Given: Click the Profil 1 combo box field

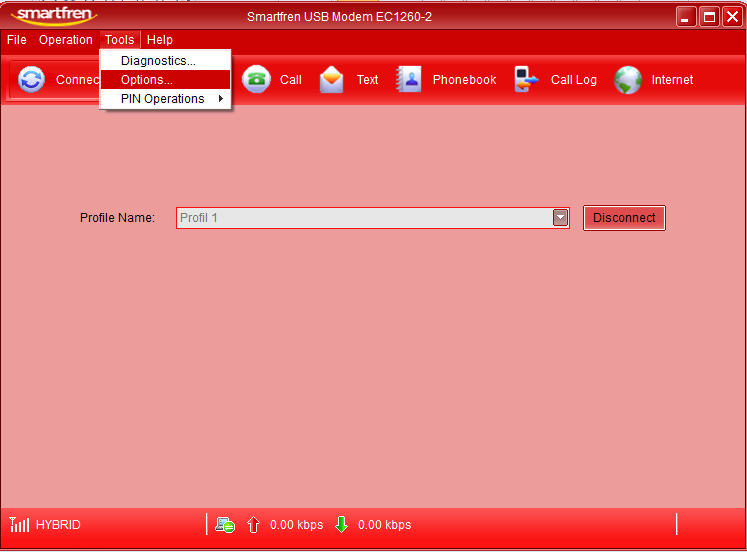Looking at the screenshot, I should coord(373,218).
